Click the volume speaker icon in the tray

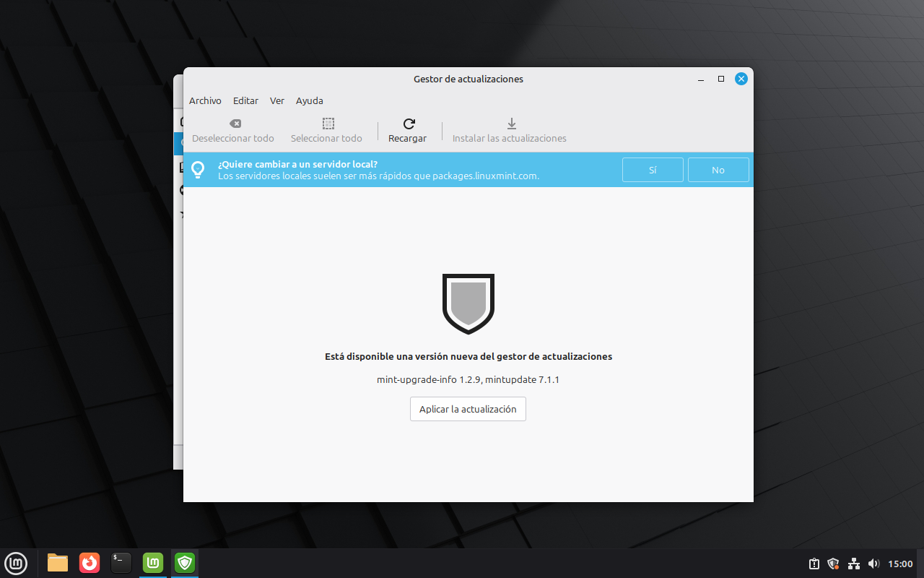click(873, 564)
